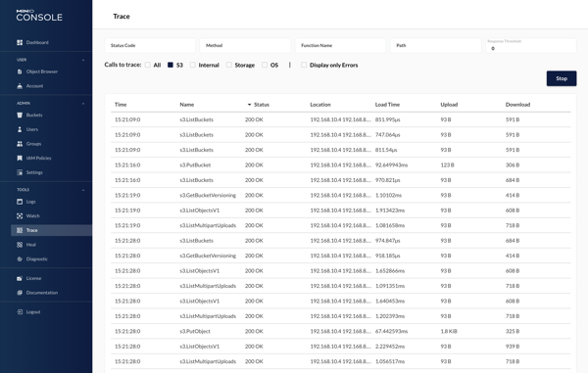Click load time 747.064µs
The height and width of the screenshot is (373, 588).
point(387,134)
